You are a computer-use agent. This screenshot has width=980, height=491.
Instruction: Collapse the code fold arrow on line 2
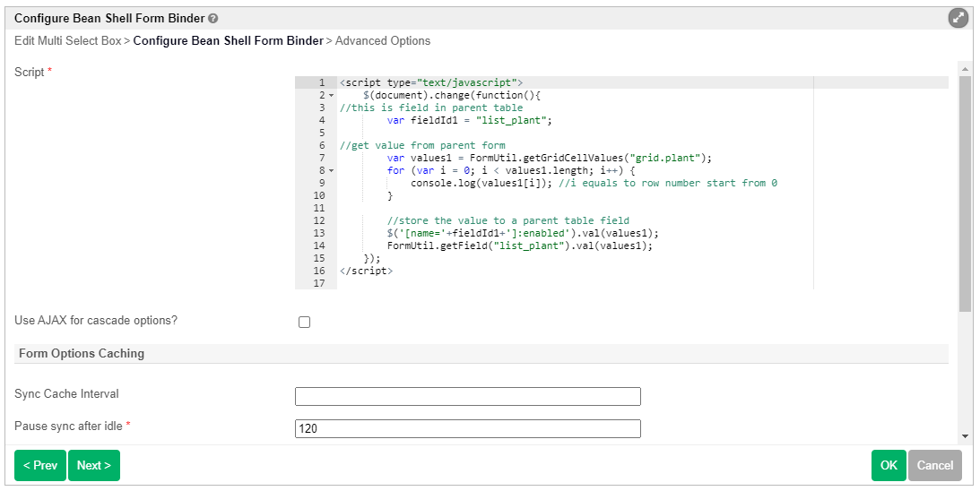331,95
